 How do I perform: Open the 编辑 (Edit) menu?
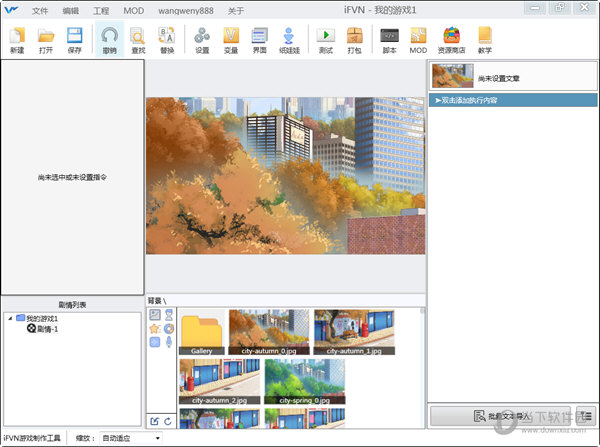click(71, 11)
